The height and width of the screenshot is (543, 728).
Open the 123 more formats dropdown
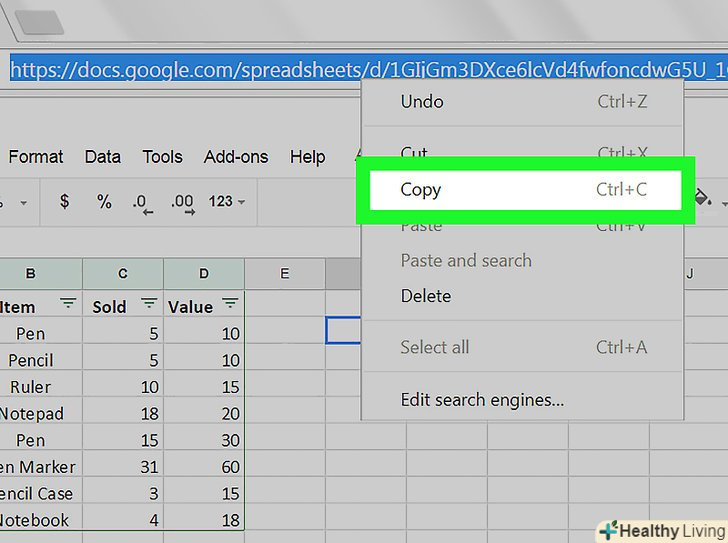[227, 201]
